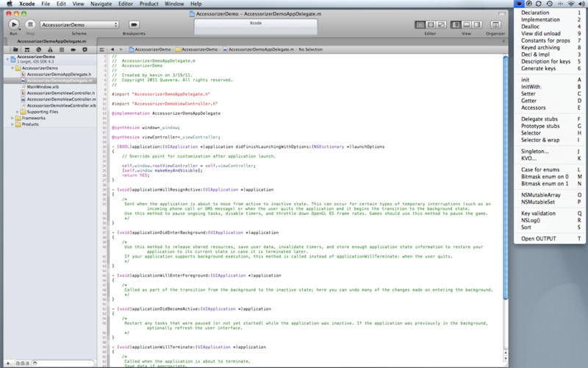This screenshot has height=368, width=588.
Task: Expand the Products folder
Action: [x=12, y=124]
